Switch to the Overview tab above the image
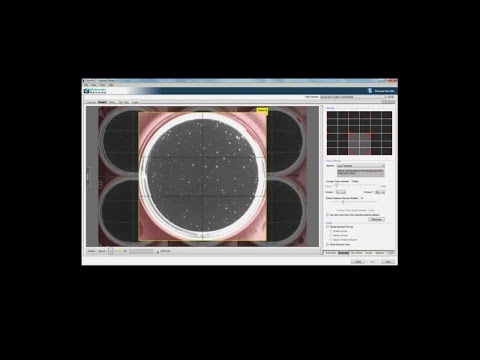Image resolution: width=480 pixels, height=360 pixels. click(x=91, y=102)
